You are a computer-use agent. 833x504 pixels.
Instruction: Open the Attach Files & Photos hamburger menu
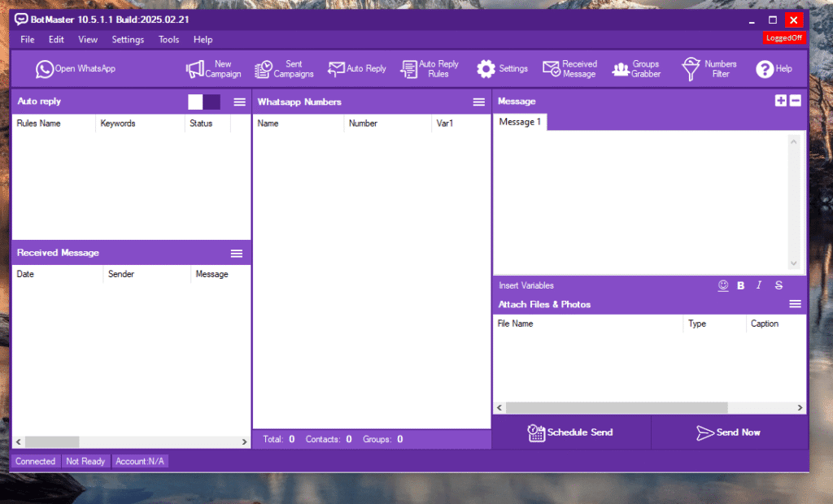point(796,304)
